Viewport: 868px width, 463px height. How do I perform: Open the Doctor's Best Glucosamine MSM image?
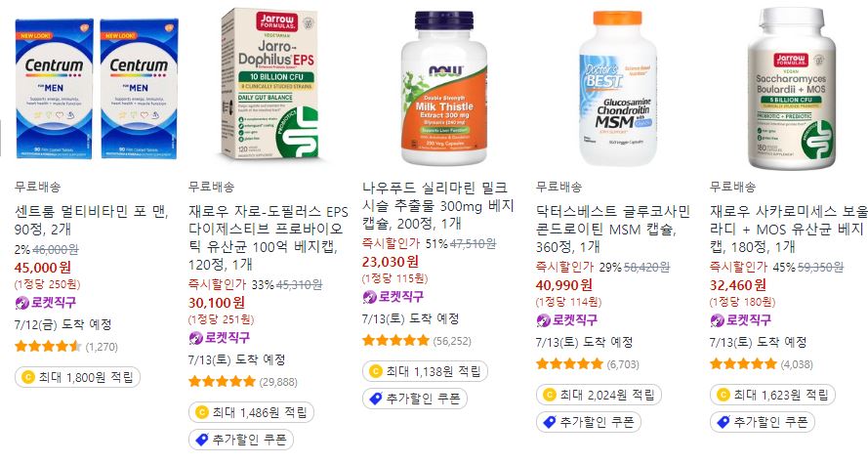(618, 89)
